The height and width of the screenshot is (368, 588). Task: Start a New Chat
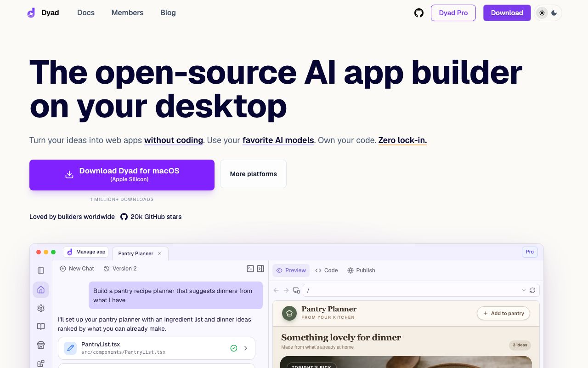point(77,269)
